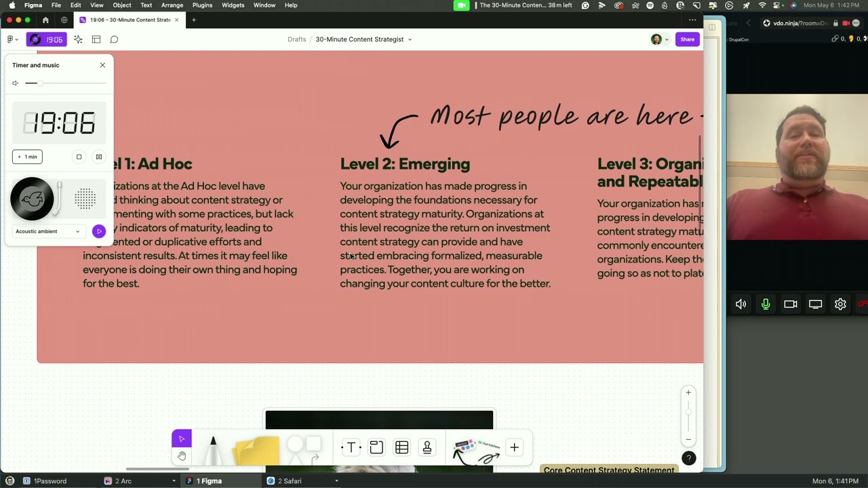Click the Core Content Strategy Statement label
Image resolution: width=868 pixels, height=488 pixels.
tap(609, 470)
